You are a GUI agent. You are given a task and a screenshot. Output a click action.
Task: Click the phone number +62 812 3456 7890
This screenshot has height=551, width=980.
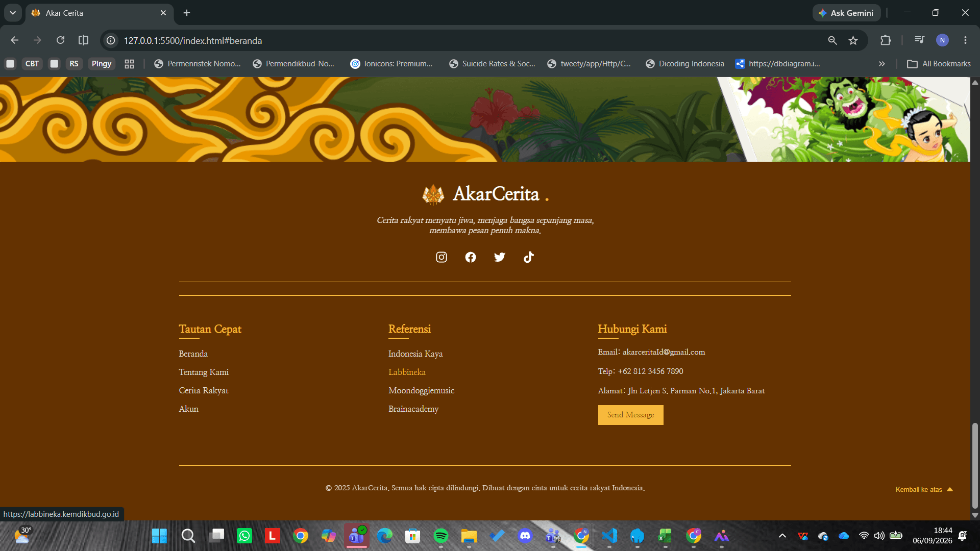tap(650, 371)
